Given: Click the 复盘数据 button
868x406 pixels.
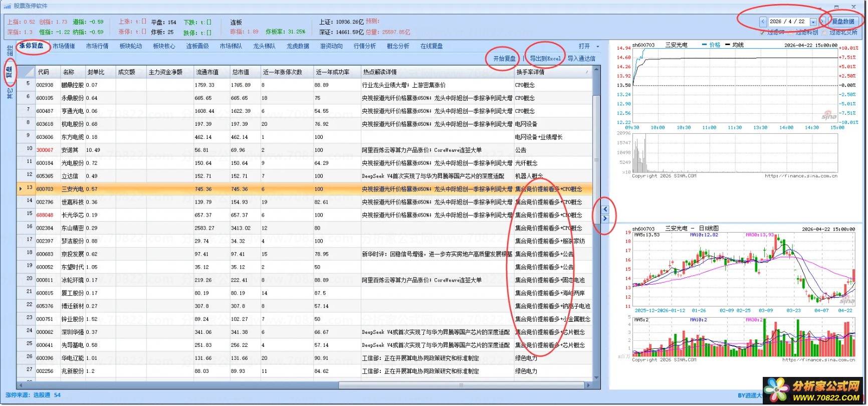Looking at the screenshot, I should tap(843, 22).
